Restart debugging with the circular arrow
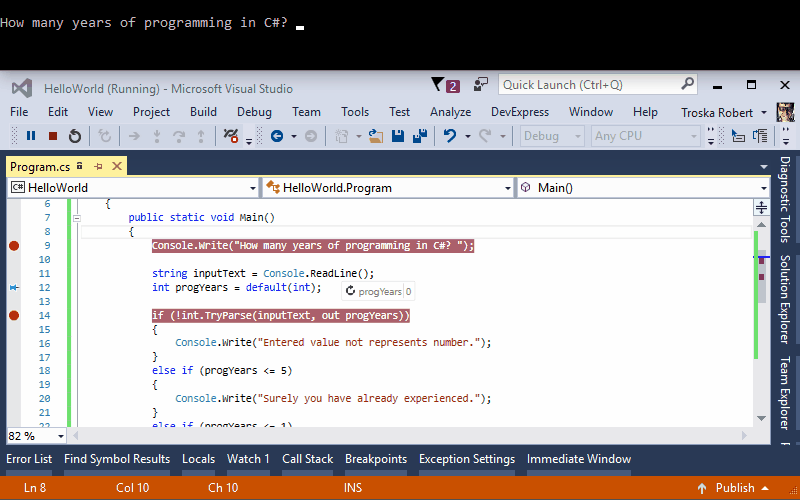The width and height of the screenshot is (800, 500). click(74, 136)
